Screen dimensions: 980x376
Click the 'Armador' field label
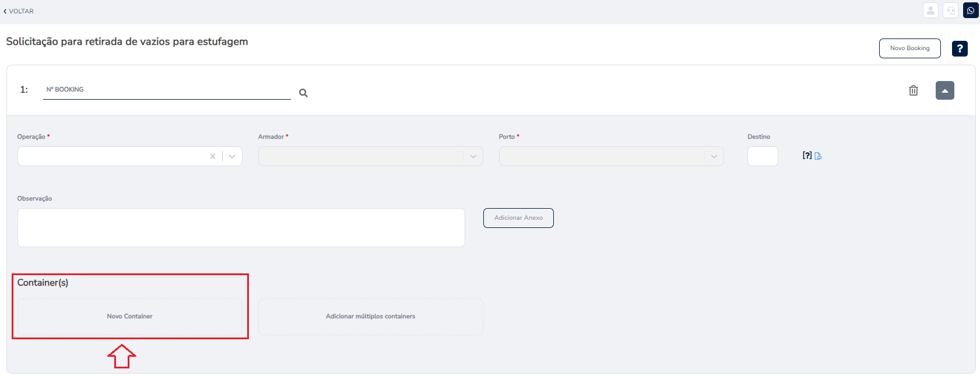click(x=271, y=136)
